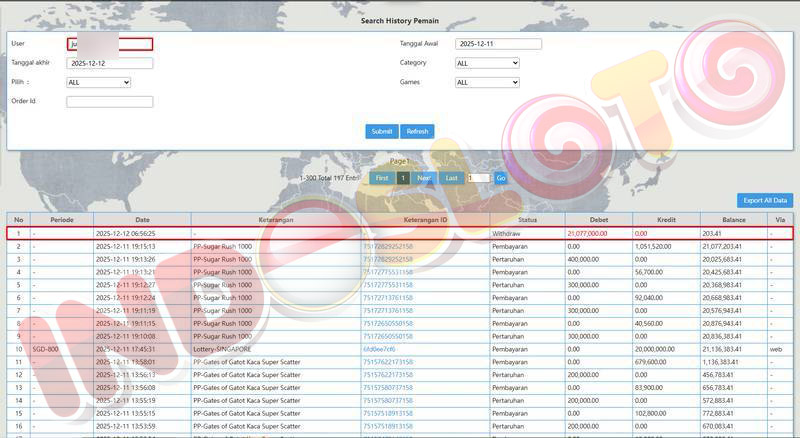Viewport: 800px width, 438px height.
Task: Open the Pilih dropdown
Action: [x=98, y=82]
